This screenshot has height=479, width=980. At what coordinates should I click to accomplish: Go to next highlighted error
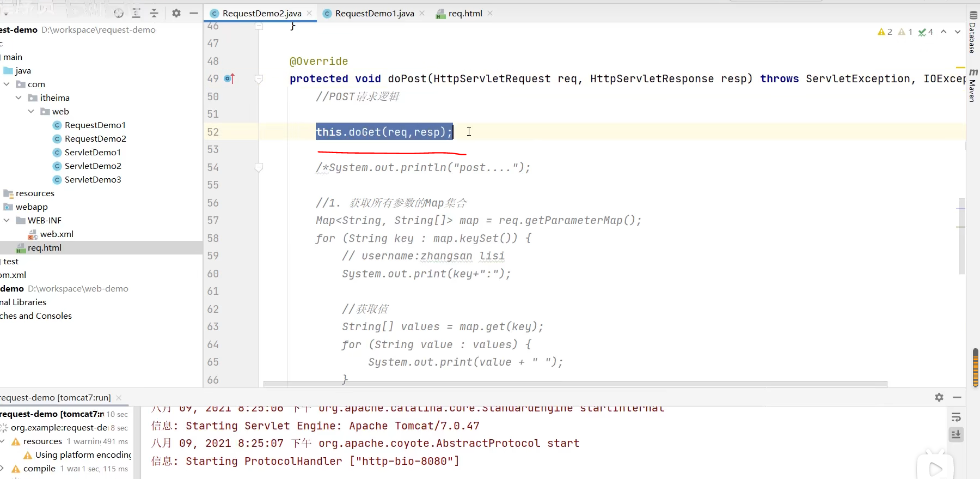pyautogui.click(x=958, y=32)
